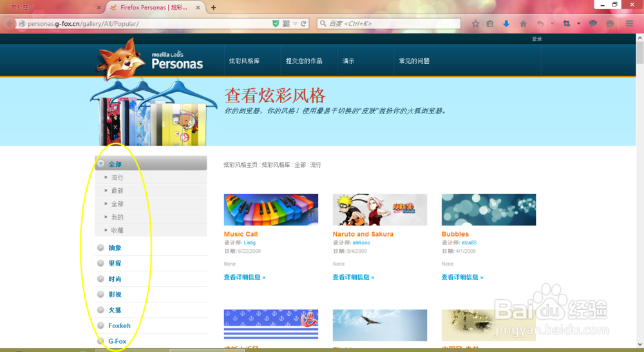Click the vertical scrollbar down arrow
Image resolution: width=644 pixels, height=352 pixels.
point(640,345)
